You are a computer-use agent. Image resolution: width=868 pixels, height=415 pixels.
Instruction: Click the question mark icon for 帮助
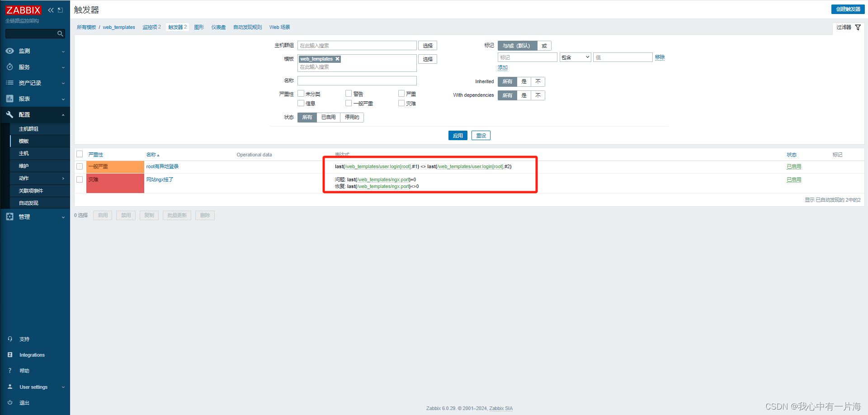pos(10,371)
